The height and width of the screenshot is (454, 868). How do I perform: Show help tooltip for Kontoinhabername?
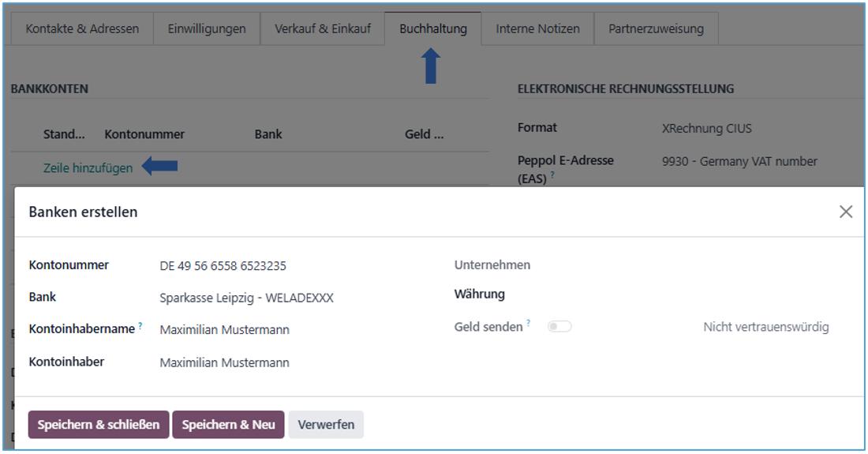(140, 325)
